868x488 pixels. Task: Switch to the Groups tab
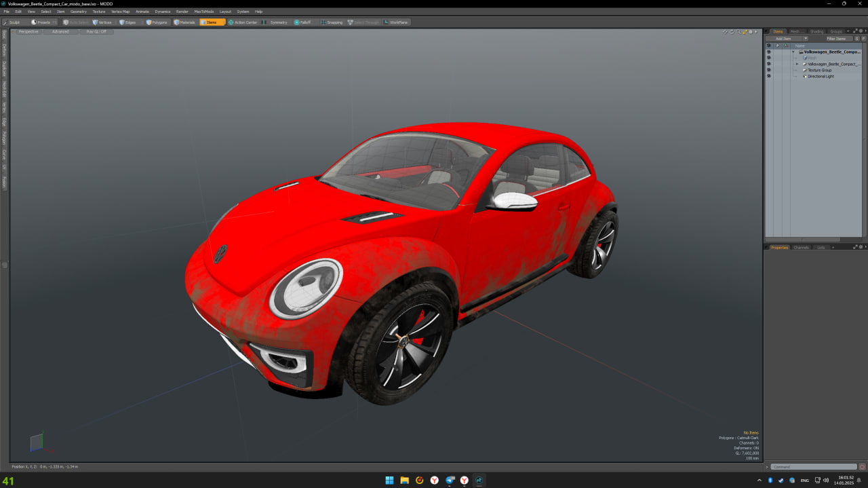point(836,31)
